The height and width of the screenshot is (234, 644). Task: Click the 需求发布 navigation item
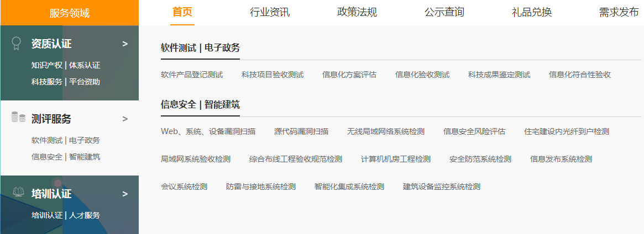click(619, 12)
